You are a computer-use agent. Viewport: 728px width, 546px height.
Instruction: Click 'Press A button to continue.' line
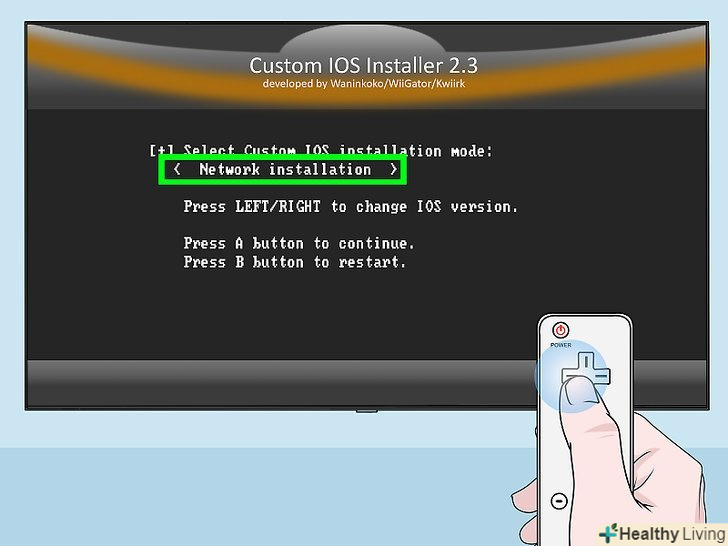click(299, 243)
